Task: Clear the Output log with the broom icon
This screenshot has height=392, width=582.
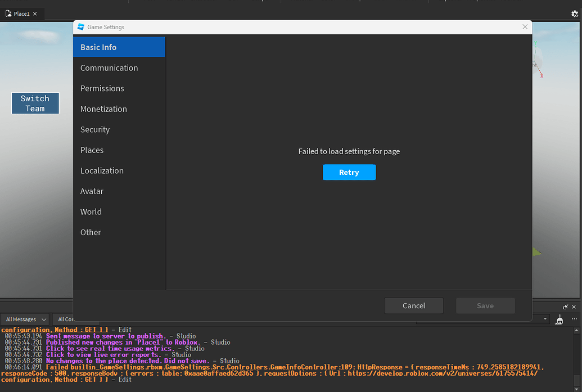Action: 560,319
